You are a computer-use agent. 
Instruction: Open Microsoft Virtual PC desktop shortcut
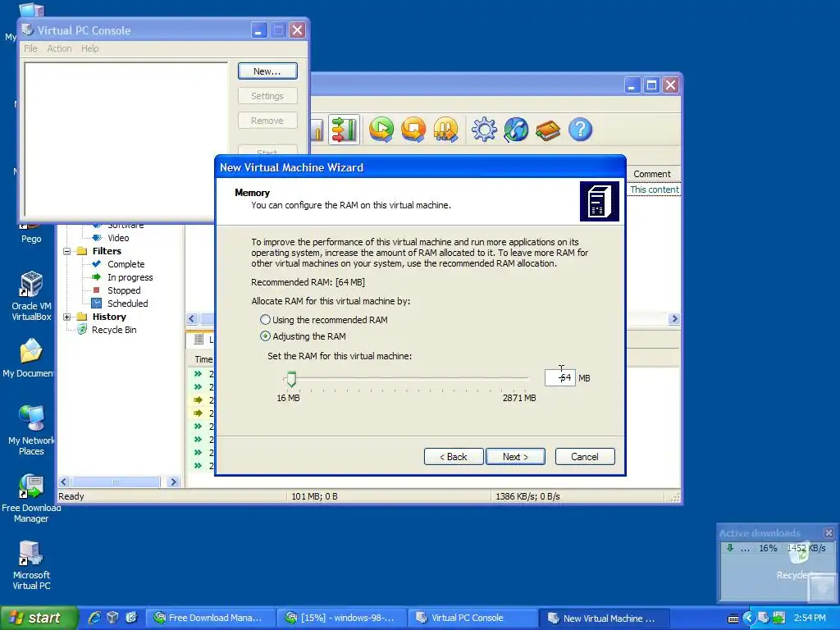point(31,565)
